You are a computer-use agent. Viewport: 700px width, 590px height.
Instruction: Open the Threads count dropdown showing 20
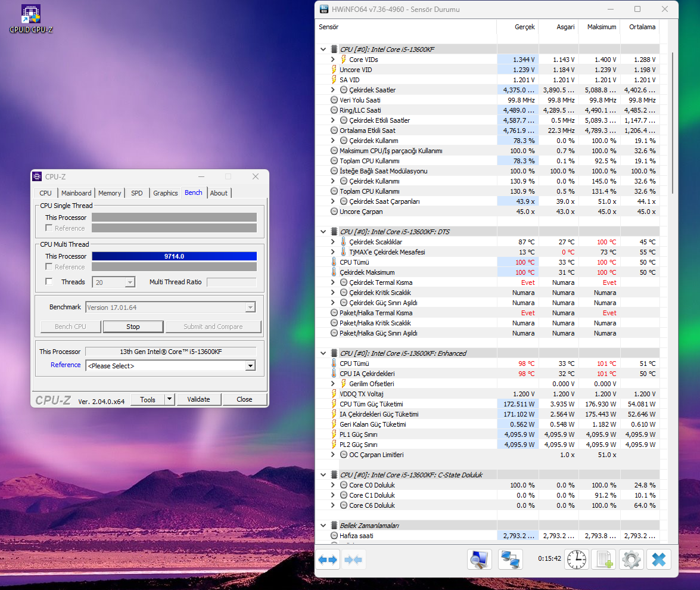(x=130, y=282)
